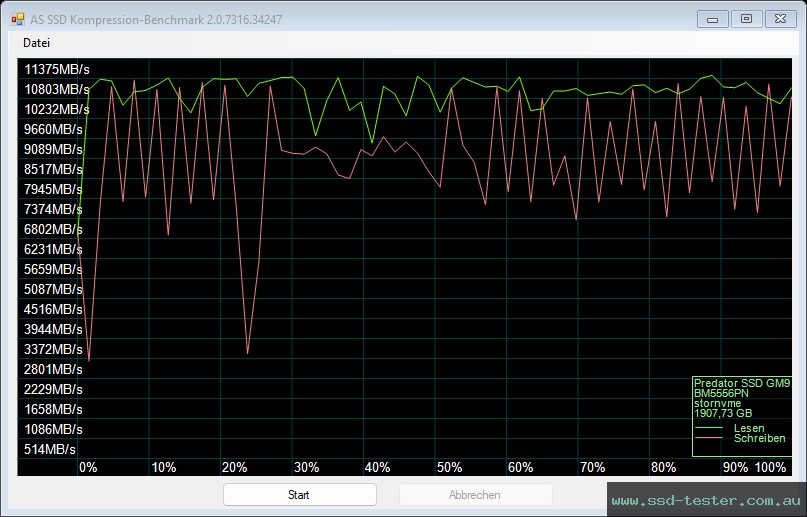The width and height of the screenshot is (807, 517).
Task: Click the Predator SSD GM9 drive name
Action: click(742, 383)
